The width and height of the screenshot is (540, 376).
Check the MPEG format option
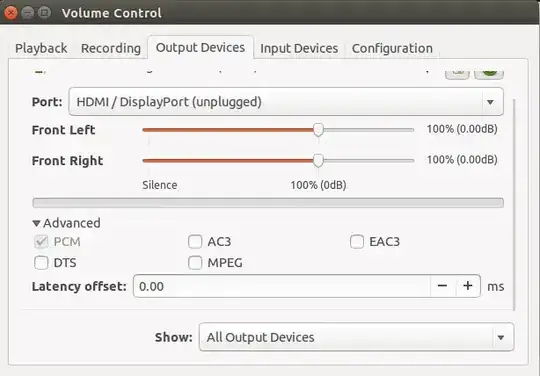[195, 263]
